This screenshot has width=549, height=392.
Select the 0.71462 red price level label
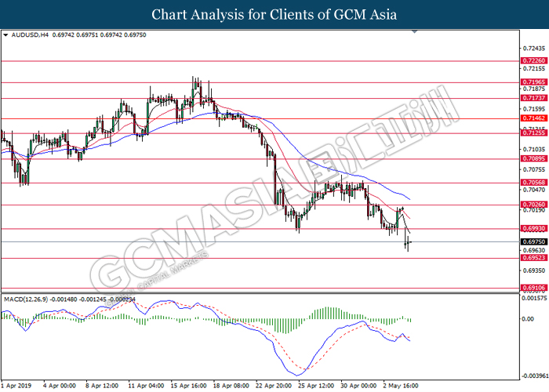pyautogui.click(x=534, y=118)
